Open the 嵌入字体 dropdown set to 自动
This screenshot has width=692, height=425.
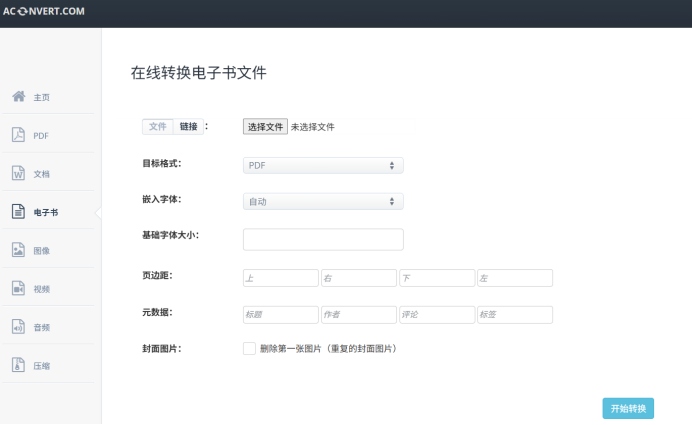(323, 201)
